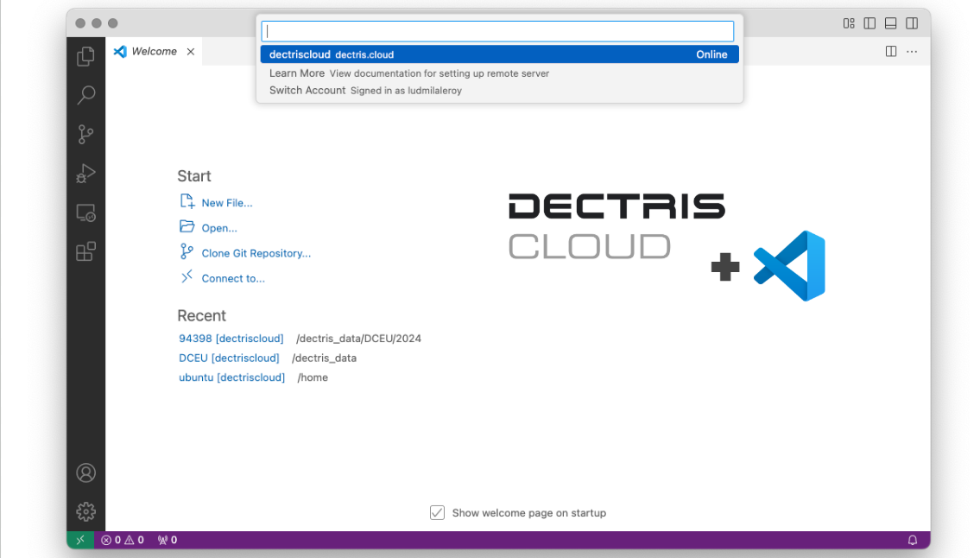The width and height of the screenshot is (980, 558).
Task: Toggle panel layout icon in title bar
Action: [x=890, y=23]
